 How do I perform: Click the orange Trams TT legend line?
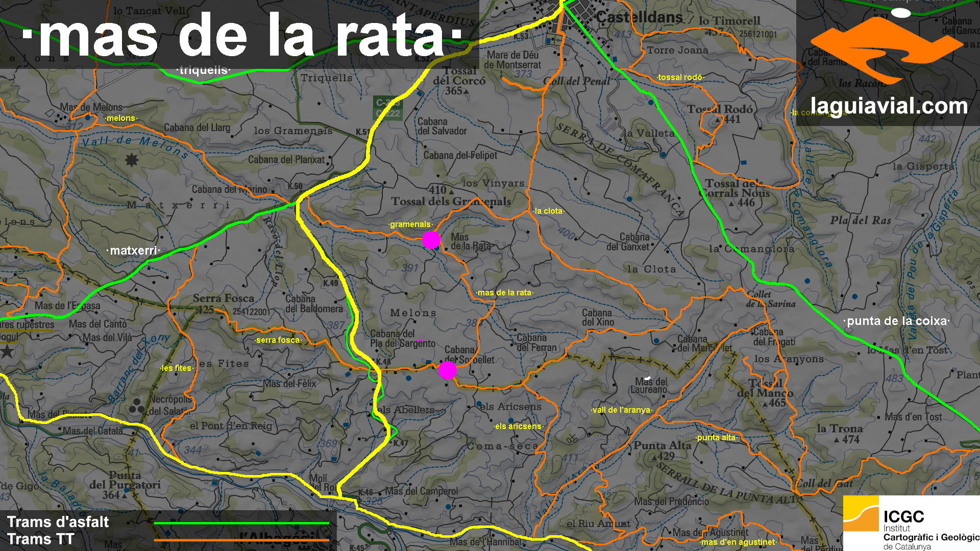[x=241, y=540]
